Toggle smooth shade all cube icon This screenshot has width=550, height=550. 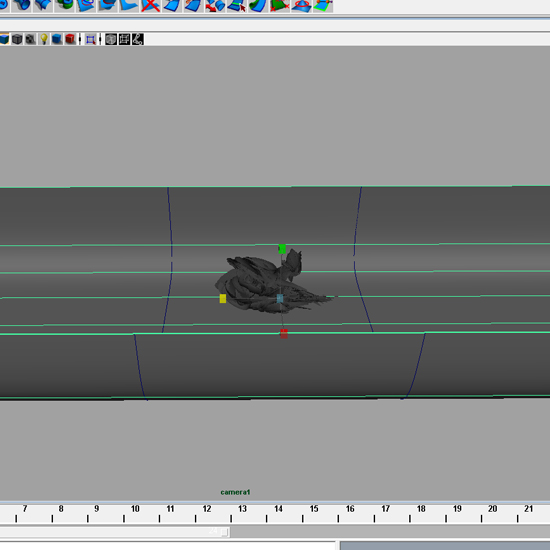pos(4,39)
